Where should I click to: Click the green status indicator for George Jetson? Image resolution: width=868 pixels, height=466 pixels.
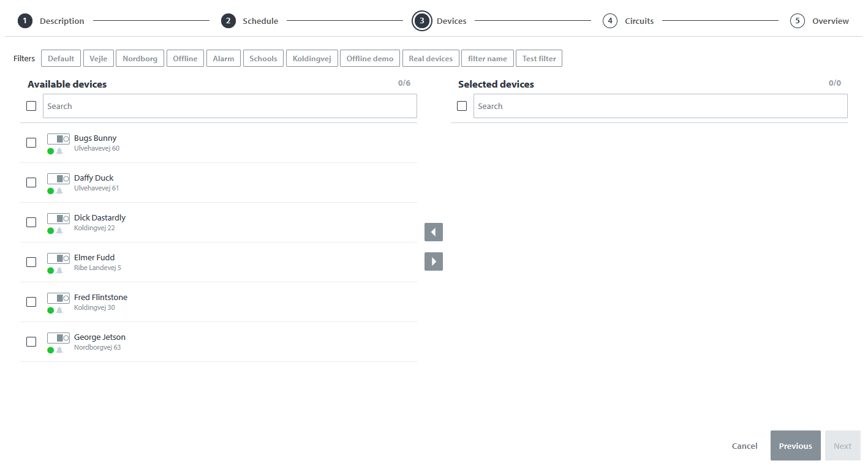tap(51, 348)
